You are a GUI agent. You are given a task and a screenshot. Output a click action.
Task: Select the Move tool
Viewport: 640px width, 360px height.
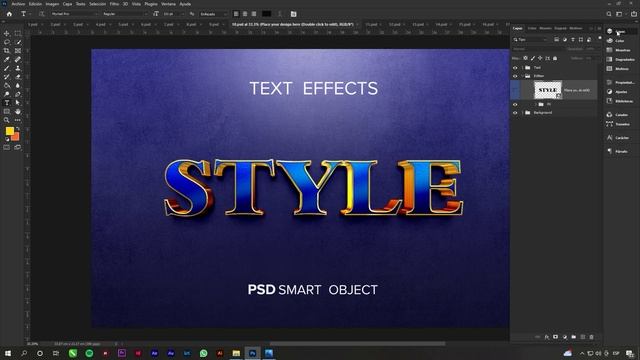pyautogui.click(x=7, y=33)
